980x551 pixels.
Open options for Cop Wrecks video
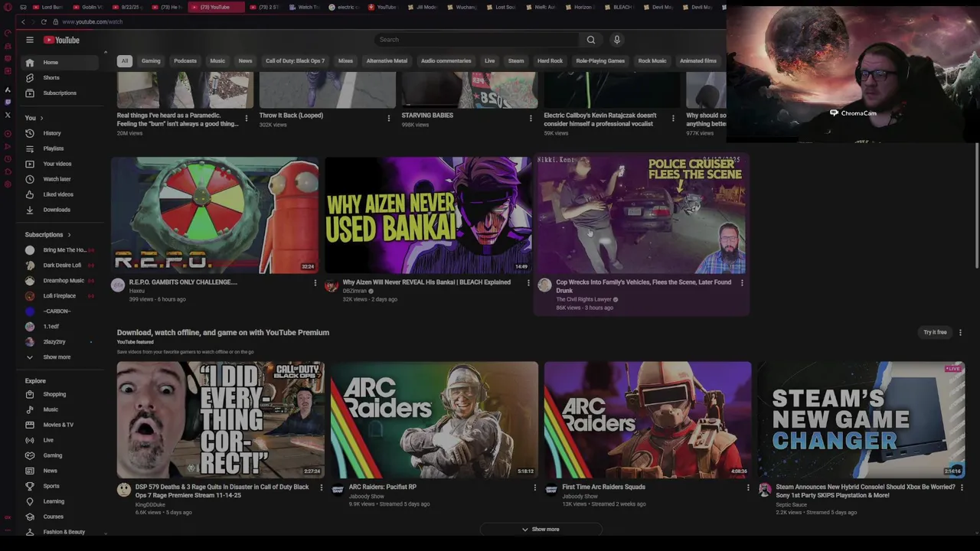click(x=741, y=283)
